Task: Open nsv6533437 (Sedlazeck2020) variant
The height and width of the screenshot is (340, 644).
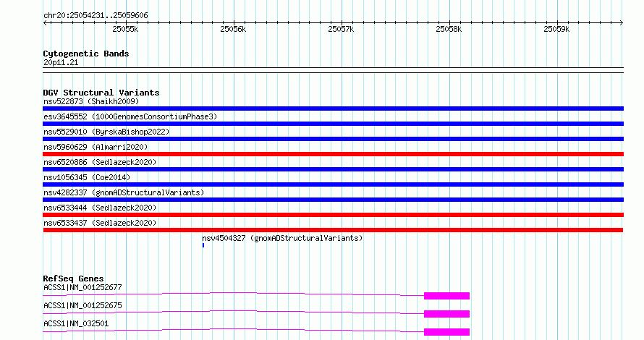Action: pos(100,223)
